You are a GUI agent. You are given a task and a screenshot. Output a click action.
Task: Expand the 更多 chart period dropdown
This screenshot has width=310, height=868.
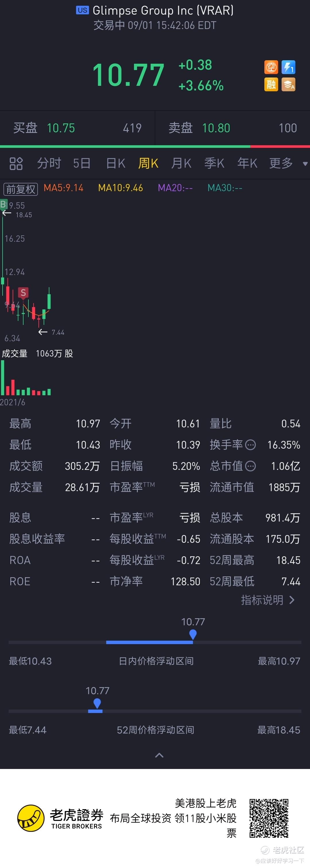pyautogui.click(x=288, y=163)
